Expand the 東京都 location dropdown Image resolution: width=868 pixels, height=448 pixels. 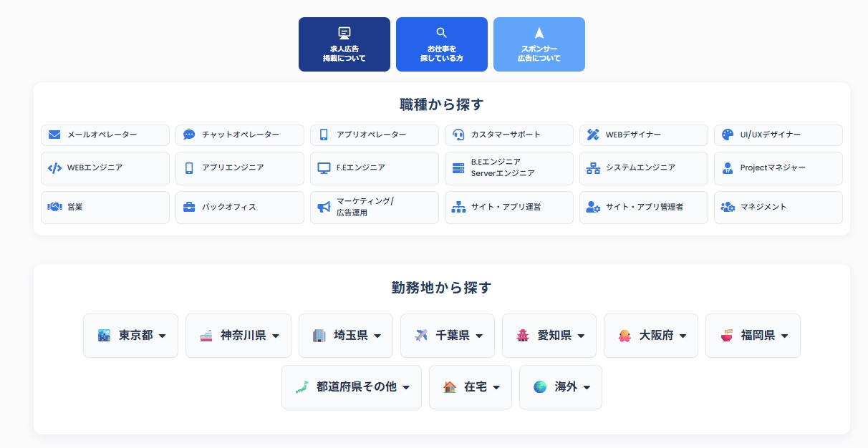coord(130,335)
